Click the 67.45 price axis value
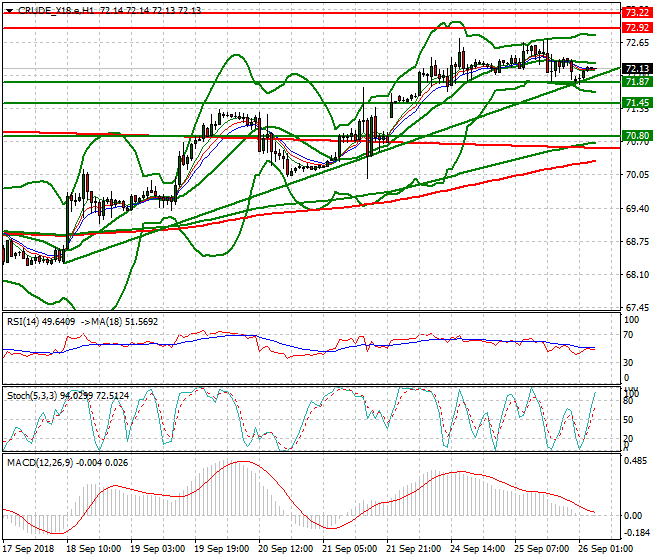660x560 pixels. point(637,308)
